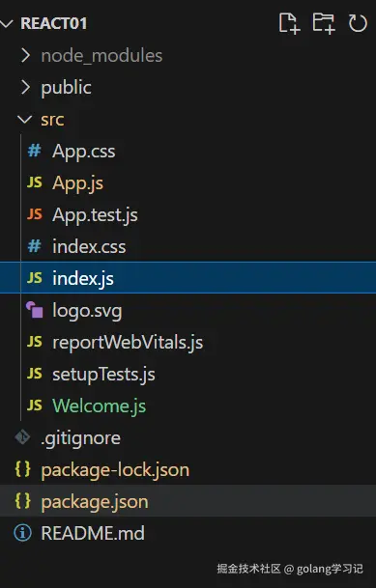The width and height of the screenshot is (376, 588).
Task: Click the braces icon beside package-lock.json
Action: click(22, 469)
